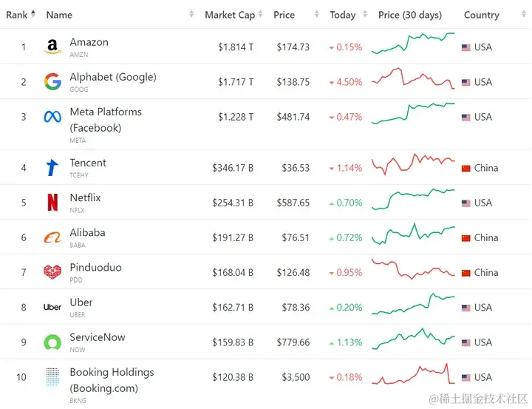
Task: Click the Pinduoduo logo icon
Action: click(52, 272)
